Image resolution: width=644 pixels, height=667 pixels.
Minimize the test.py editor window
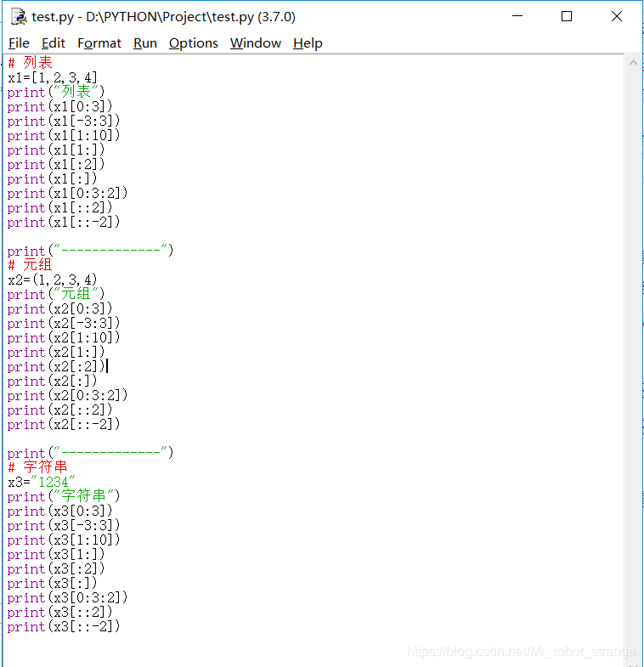point(517,16)
